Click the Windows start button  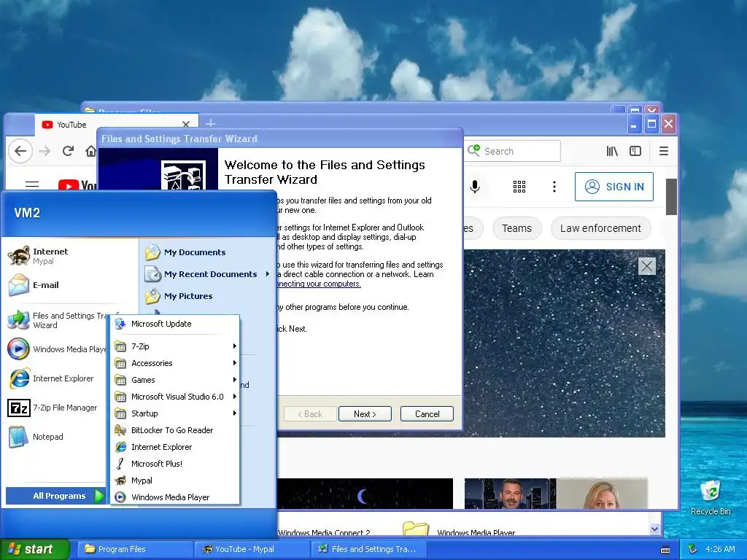35,549
